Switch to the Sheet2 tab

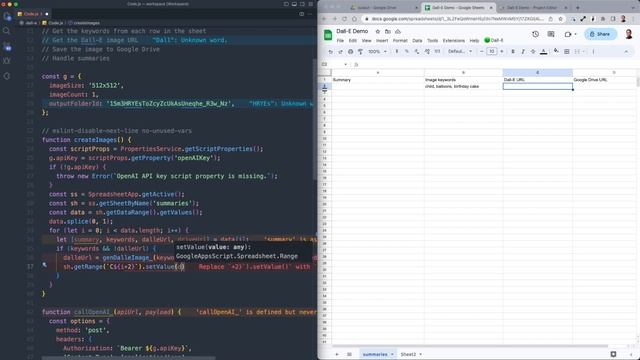click(x=408, y=354)
